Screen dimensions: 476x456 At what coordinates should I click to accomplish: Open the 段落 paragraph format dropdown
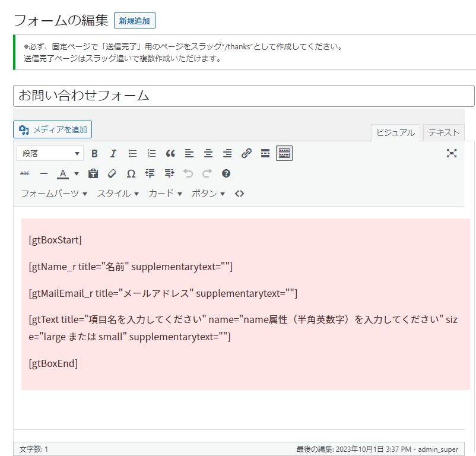[x=50, y=154]
